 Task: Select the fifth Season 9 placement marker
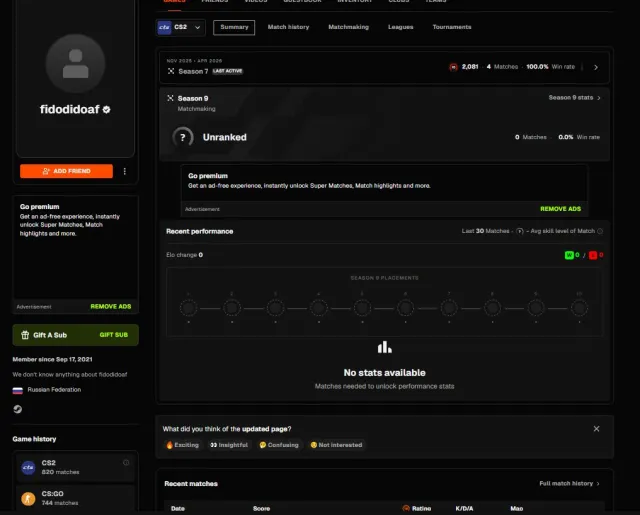point(362,308)
